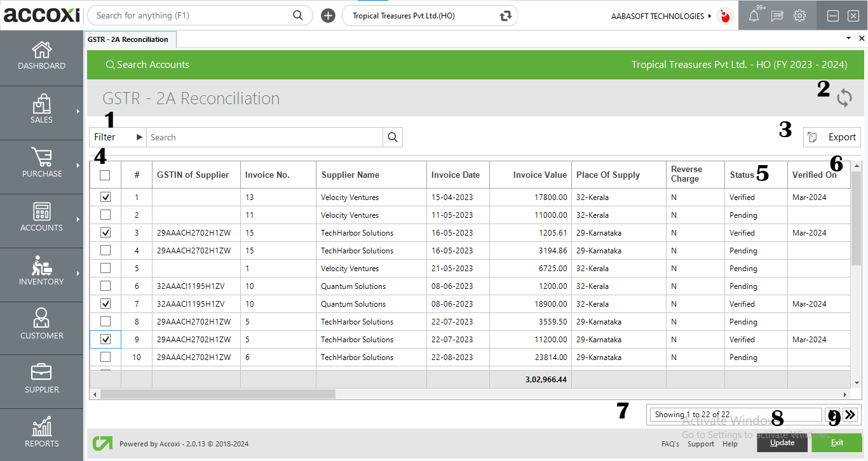Click the Update button
This screenshot has width=868, height=461.
click(x=782, y=443)
